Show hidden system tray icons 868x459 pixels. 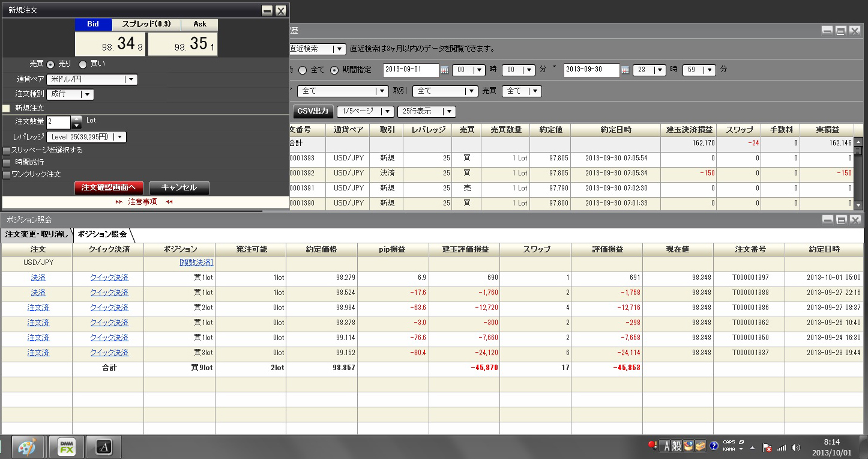coord(752,448)
